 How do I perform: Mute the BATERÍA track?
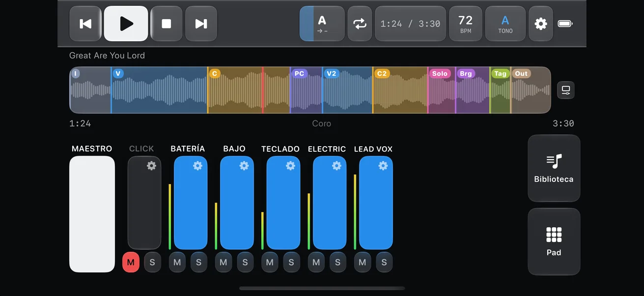[x=177, y=262]
